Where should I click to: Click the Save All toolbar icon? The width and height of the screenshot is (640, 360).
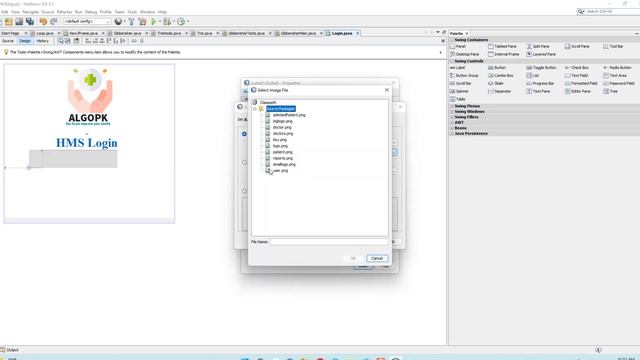tap(30, 22)
